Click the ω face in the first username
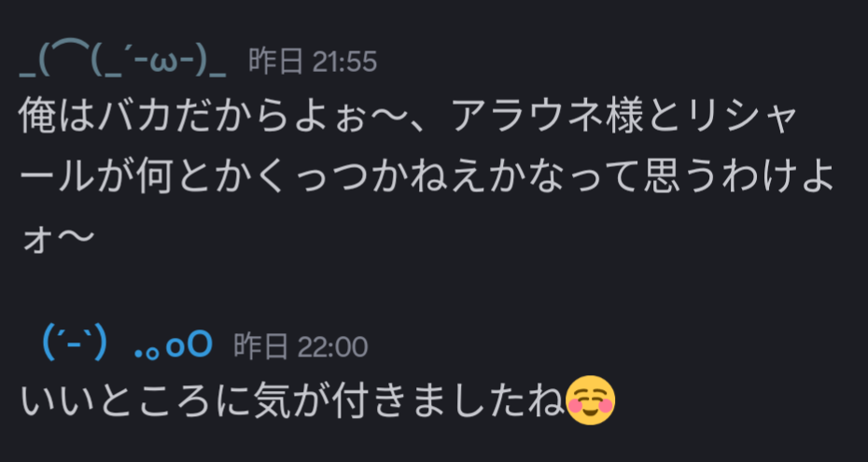Viewport: 868px width, 462px height. coord(170,63)
